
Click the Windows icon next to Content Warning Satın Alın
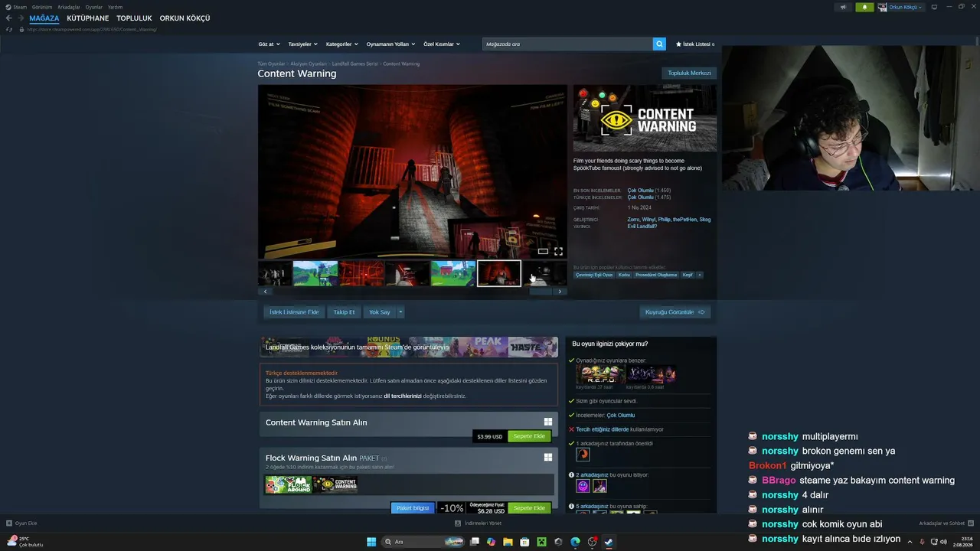click(x=548, y=422)
